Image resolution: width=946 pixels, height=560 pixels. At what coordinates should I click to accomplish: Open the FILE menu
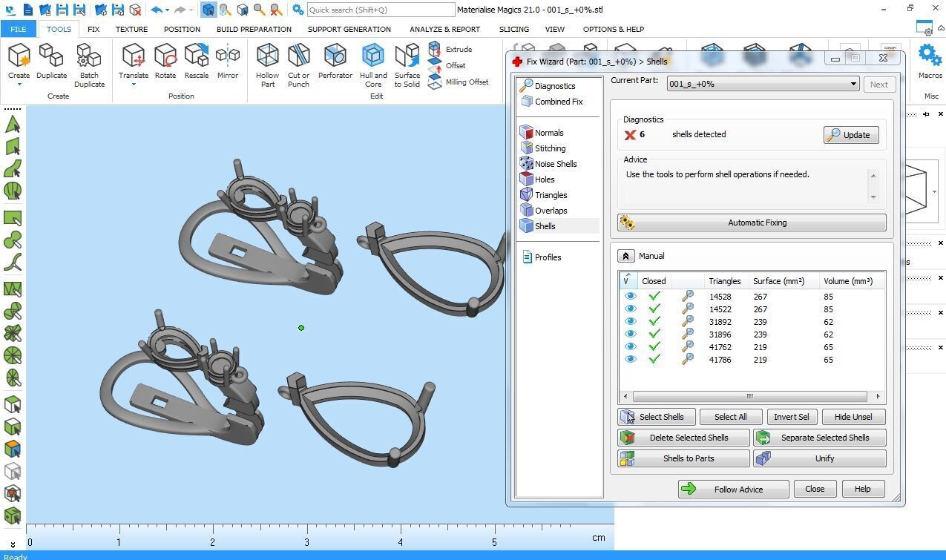18,29
